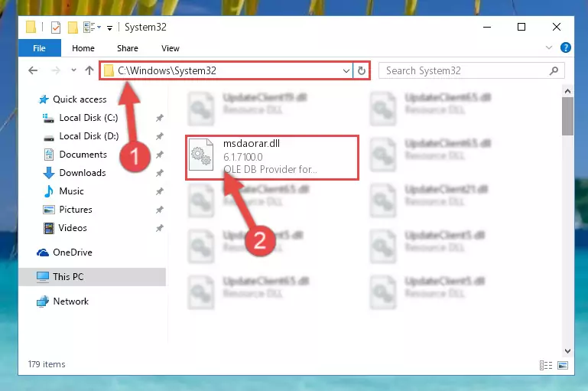Screen dimensions: 588x391
Task: Close the System32 window
Action: 557,27
